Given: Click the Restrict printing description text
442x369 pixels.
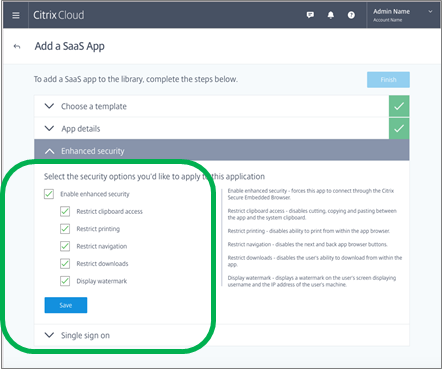Looking at the screenshot, I should (309, 231).
